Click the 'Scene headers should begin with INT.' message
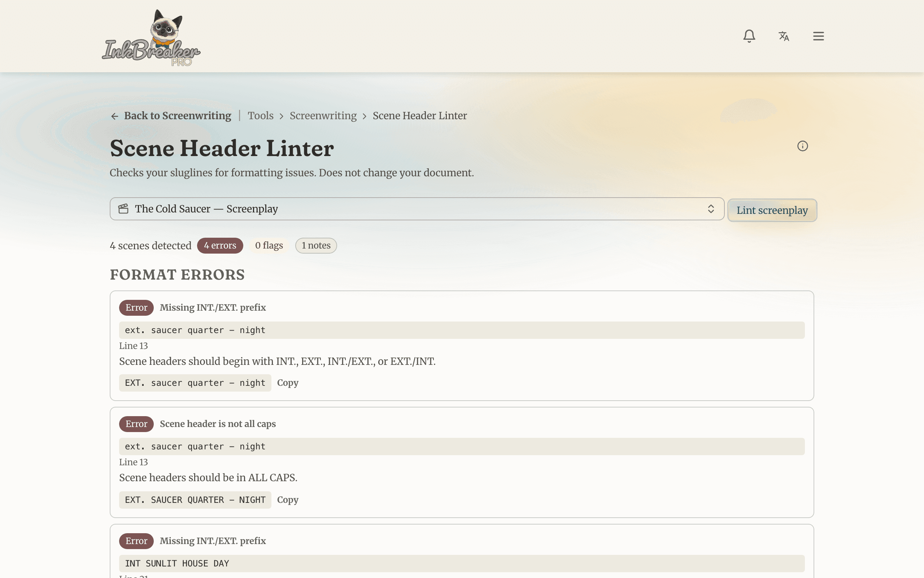This screenshot has width=924, height=578. [277, 361]
